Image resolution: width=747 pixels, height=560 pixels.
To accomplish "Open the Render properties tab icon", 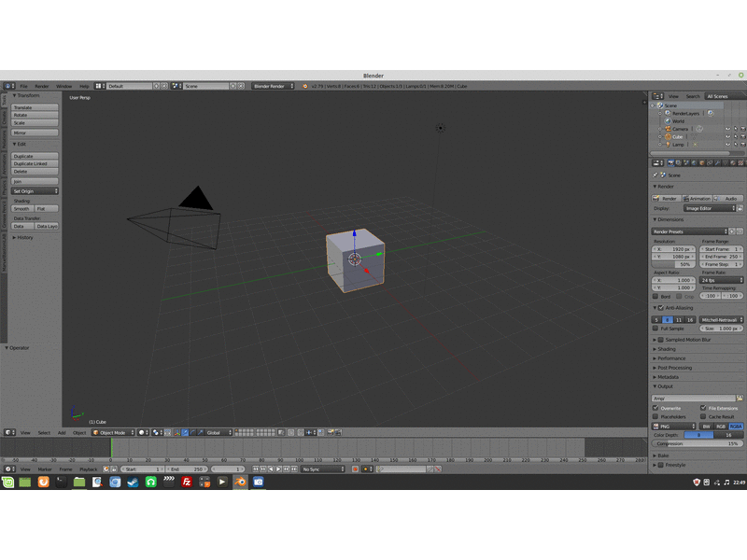I will click(670, 162).
